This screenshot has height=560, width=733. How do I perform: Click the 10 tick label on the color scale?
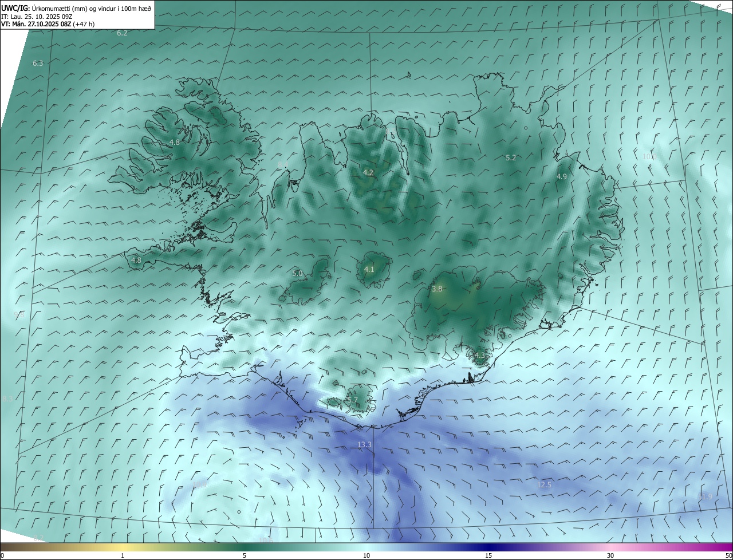pos(366,556)
